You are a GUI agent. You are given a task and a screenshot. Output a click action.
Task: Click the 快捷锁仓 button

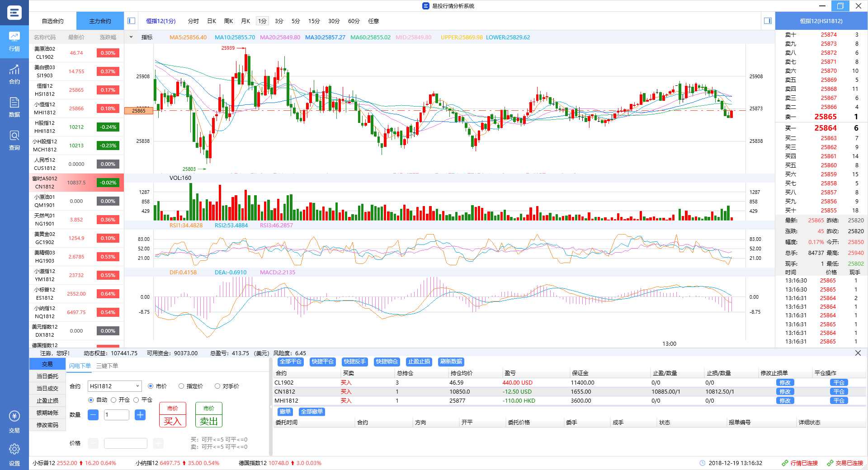387,362
